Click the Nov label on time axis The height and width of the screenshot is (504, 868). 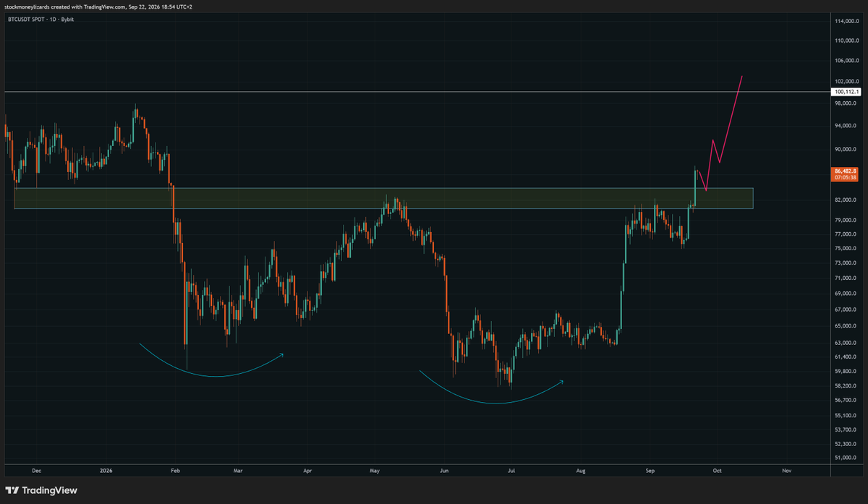(x=786, y=470)
